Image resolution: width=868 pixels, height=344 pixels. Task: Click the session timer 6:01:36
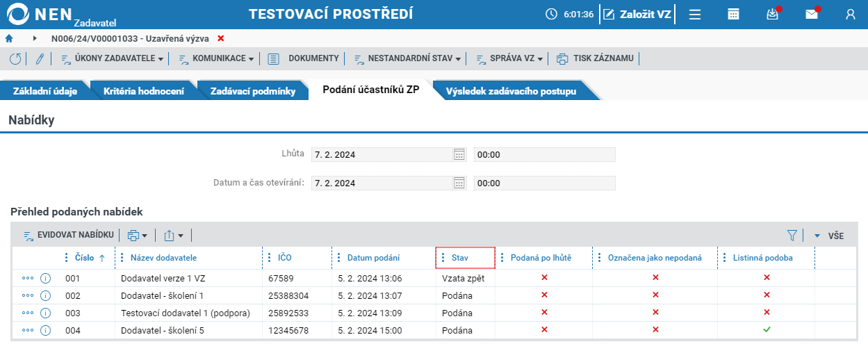click(x=571, y=14)
